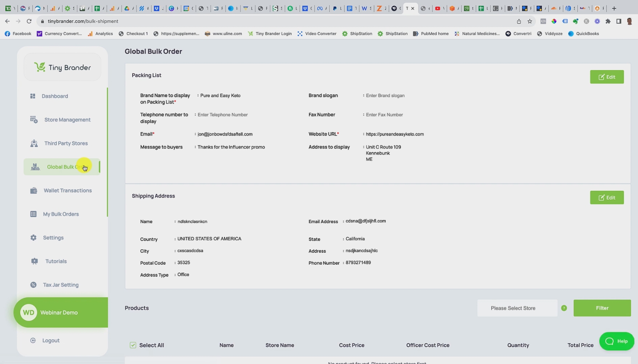Viewport: 638px width, 364px height.
Task: Open the Dashboard sidebar icon
Action: click(x=33, y=96)
